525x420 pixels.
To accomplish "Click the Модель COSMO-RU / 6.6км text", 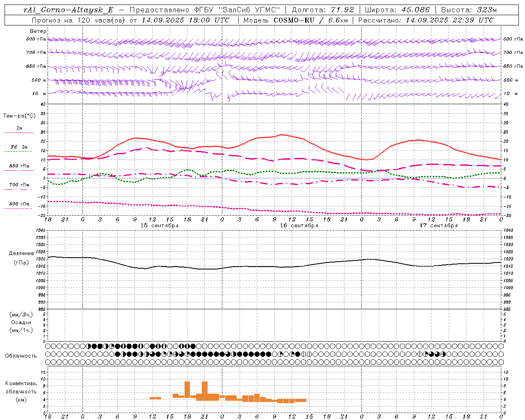I will click(x=295, y=20).
